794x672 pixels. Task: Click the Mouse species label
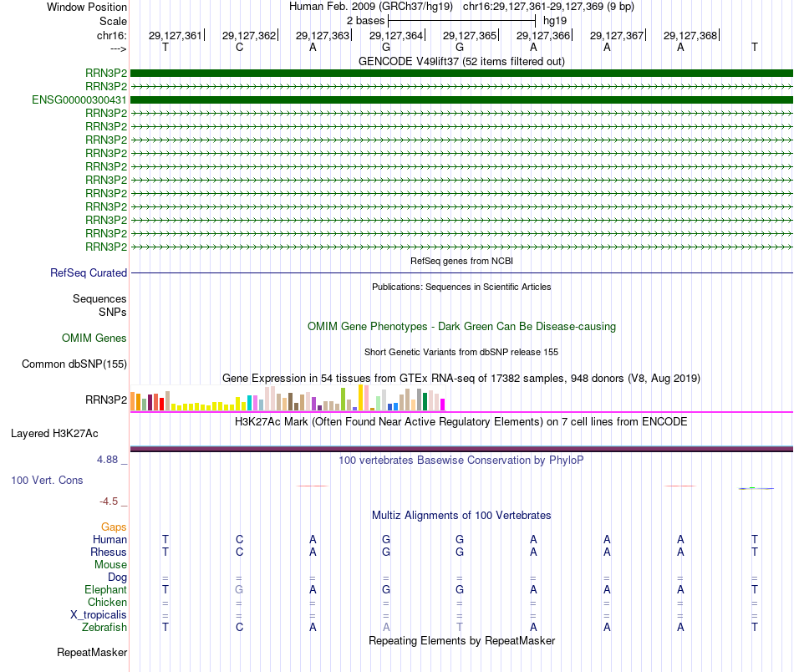tap(111, 565)
